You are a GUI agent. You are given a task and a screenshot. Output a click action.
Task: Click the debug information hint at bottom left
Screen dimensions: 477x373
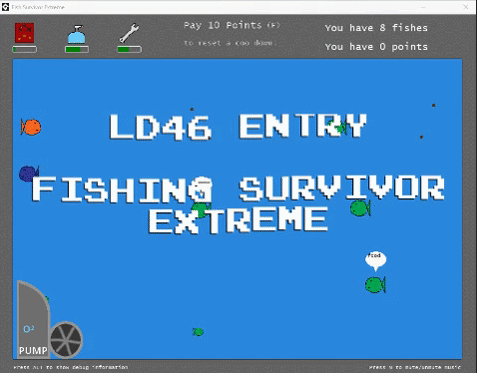(71, 367)
